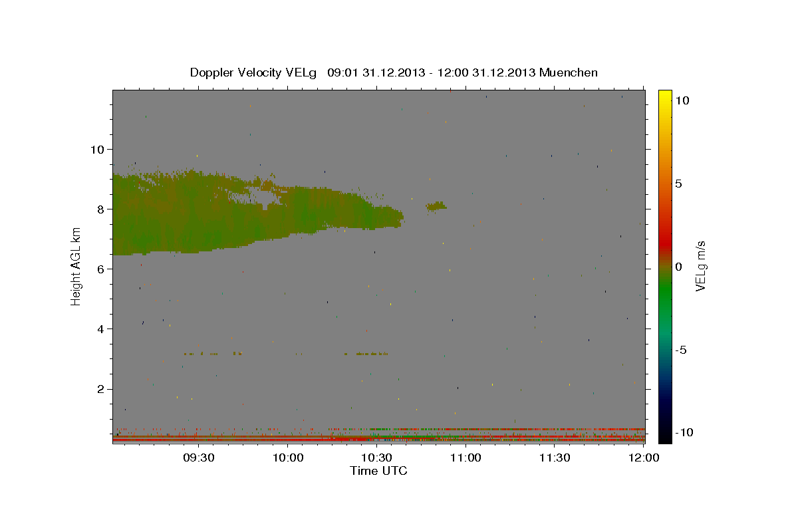Click the small isolated cloud patch near 10:50
The width and height of the screenshot is (798, 532).
436,206
